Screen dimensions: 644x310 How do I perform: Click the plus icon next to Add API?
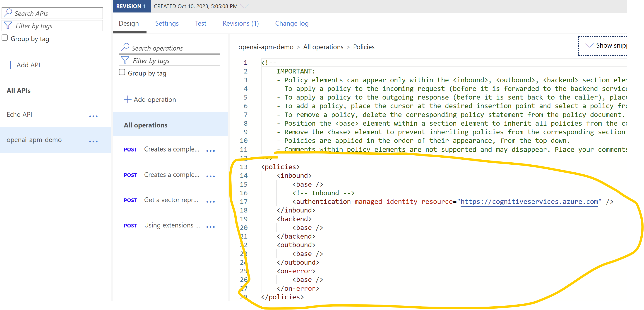click(x=10, y=65)
